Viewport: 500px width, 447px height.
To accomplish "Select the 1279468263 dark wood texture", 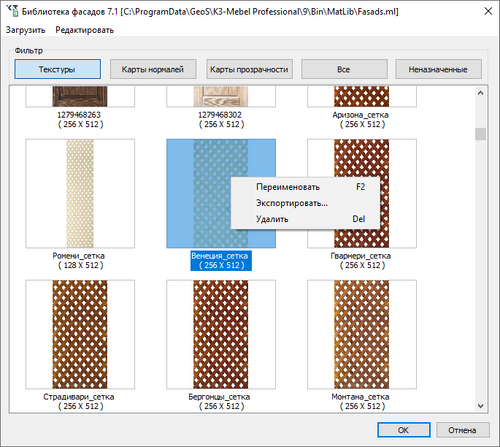I will (80, 96).
